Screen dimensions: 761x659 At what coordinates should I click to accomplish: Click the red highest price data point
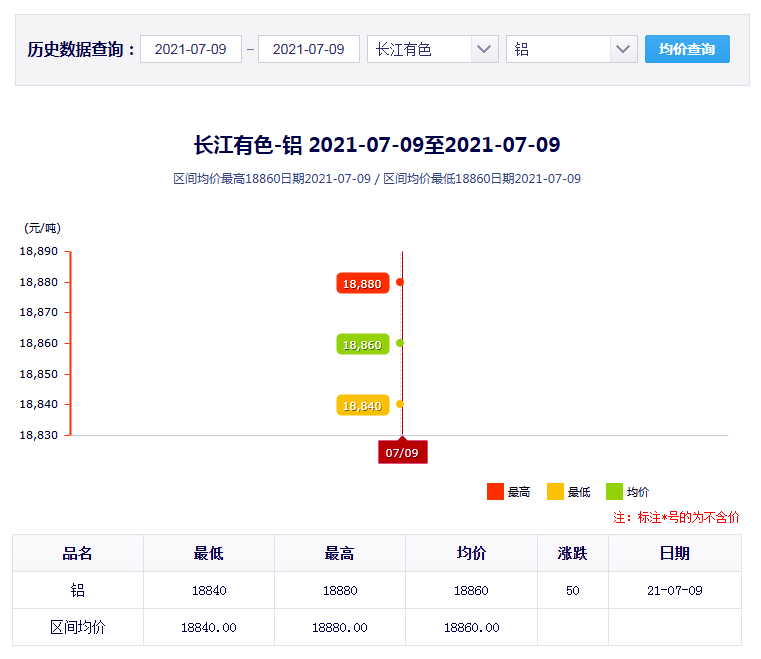[x=400, y=282]
